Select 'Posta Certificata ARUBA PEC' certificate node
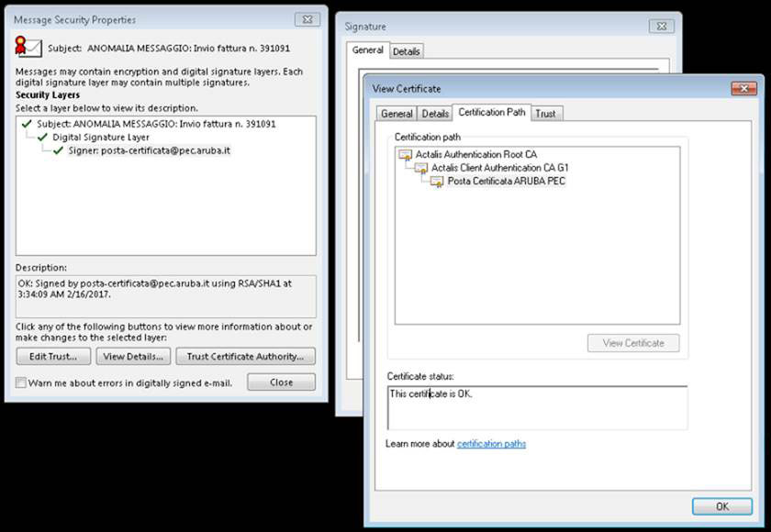The height and width of the screenshot is (532, 771). (x=507, y=182)
